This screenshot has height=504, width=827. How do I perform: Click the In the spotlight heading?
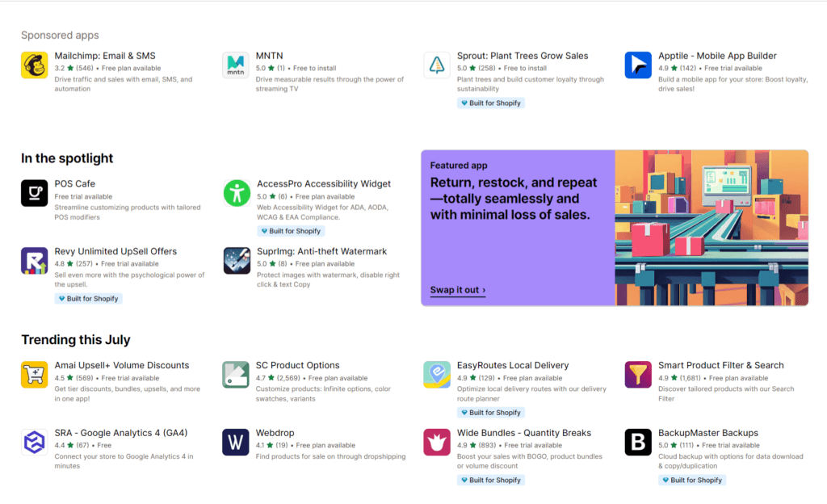[x=67, y=158]
